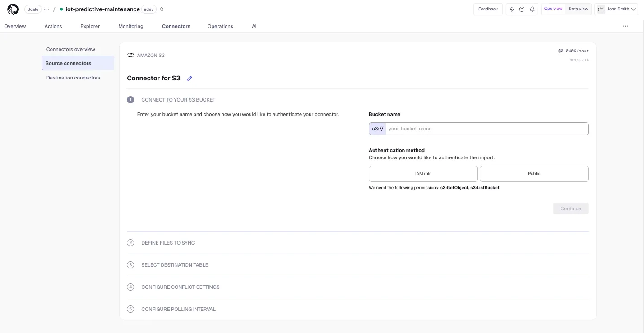This screenshot has height=333, width=644.
Task: Open the Operations tab
Action: [x=220, y=26]
